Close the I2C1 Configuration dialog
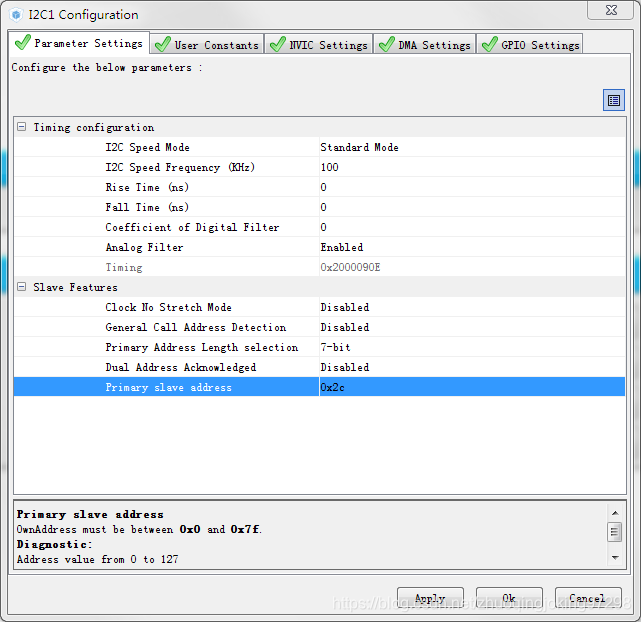Image resolution: width=641 pixels, height=622 pixels. 610,10
